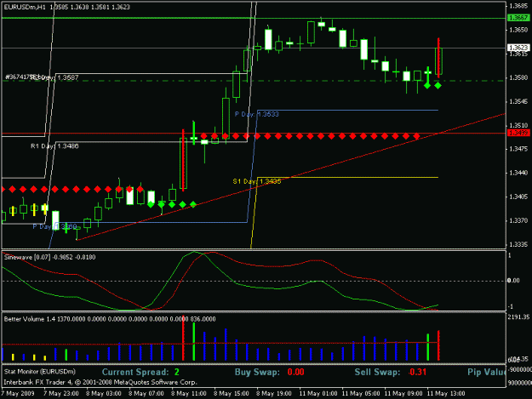532x399 pixels.
Task: Click the latest red candle at chart's right edge
Action: point(438,58)
